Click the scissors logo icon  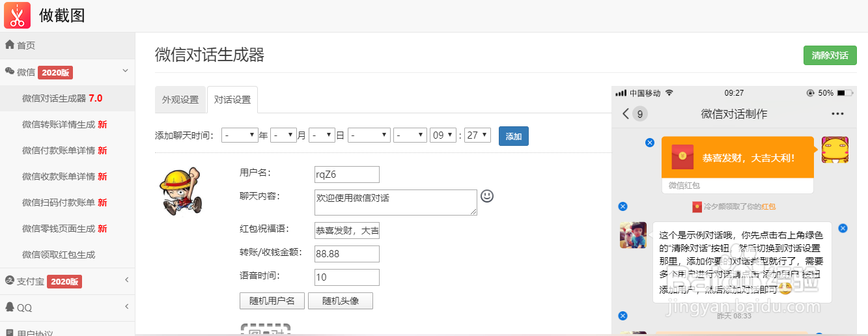pyautogui.click(x=17, y=15)
